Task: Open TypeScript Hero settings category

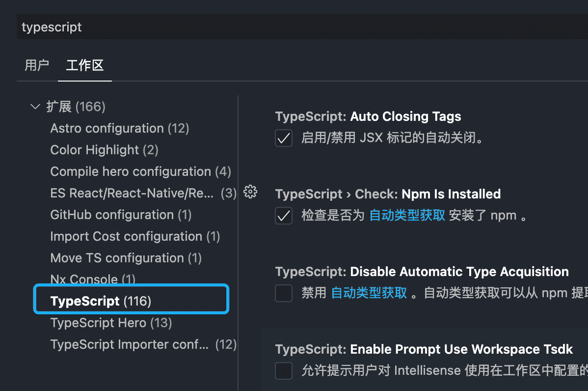Action: (x=111, y=323)
